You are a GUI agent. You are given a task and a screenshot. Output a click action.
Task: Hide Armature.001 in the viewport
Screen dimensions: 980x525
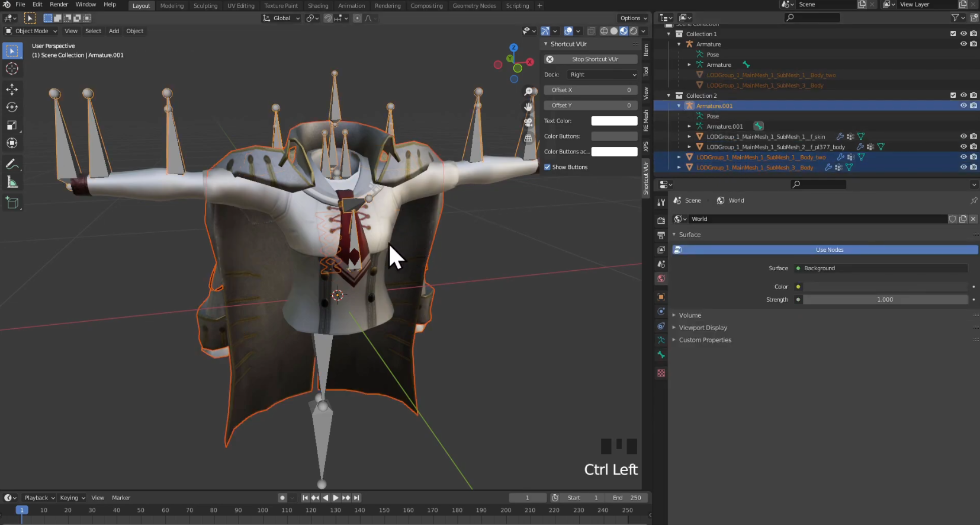pos(963,105)
